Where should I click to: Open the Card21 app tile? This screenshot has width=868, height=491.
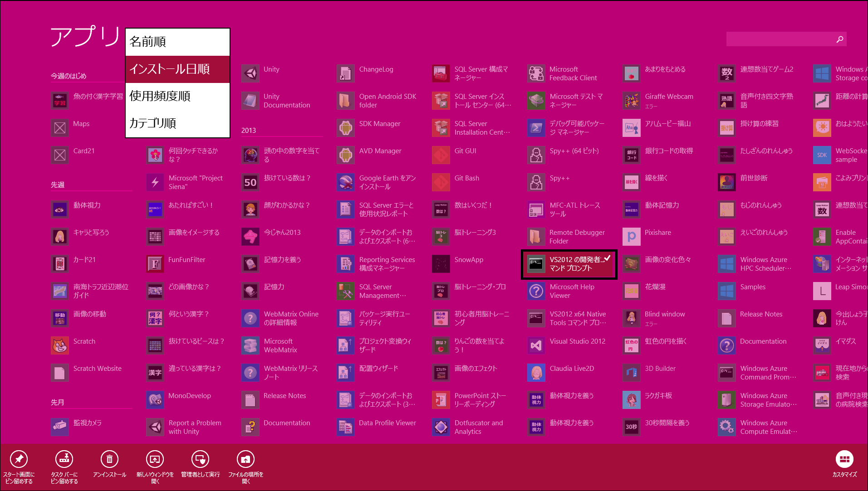[x=60, y=155]
